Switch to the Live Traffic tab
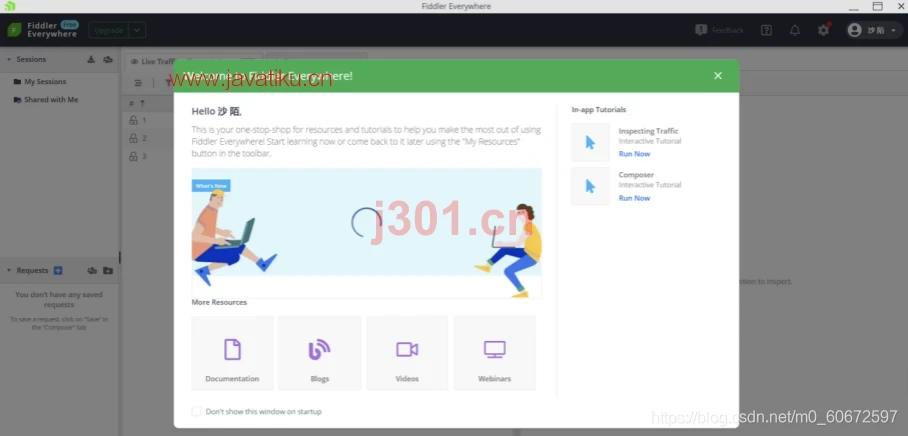This screenshot has width=908, height=436. (x=152, y=61)
